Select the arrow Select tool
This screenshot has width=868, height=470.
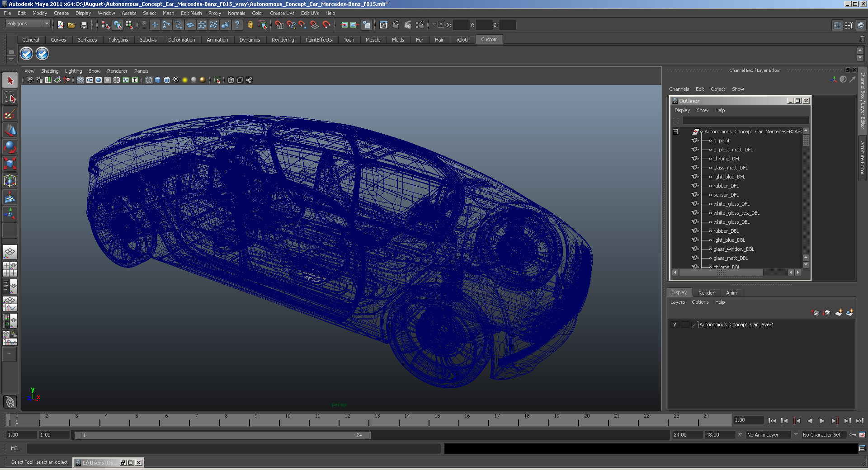pyautogui.click(x=10, y=80)
